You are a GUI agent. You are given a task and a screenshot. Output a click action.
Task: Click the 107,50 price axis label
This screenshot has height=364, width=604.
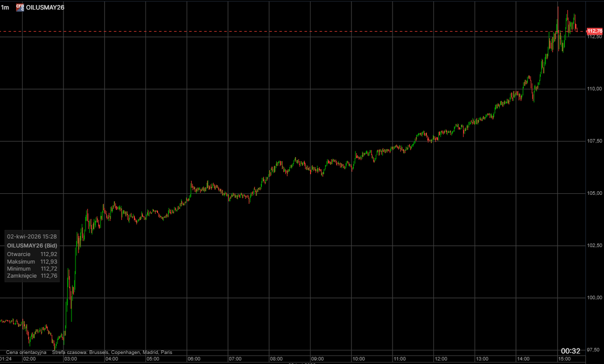tap(595, 141)
